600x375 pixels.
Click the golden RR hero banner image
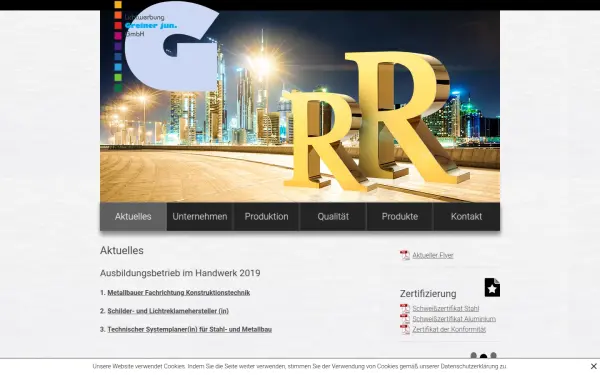coord(300,106)
